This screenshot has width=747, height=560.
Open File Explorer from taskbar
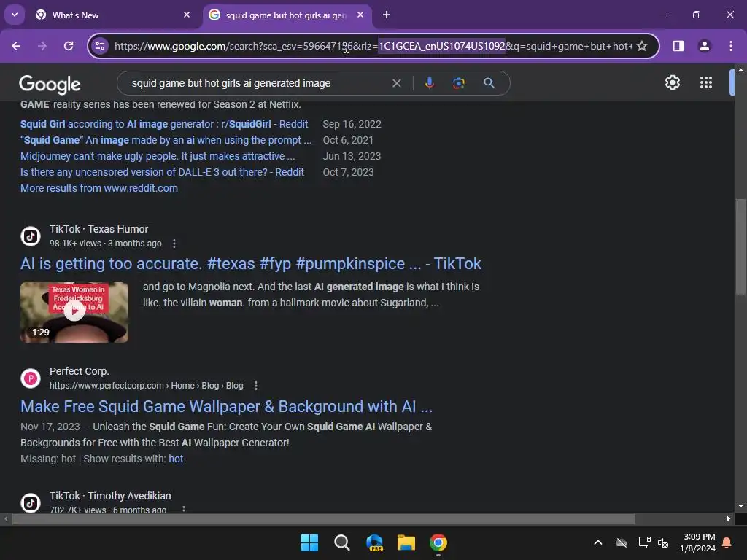[x=406, y=542]
